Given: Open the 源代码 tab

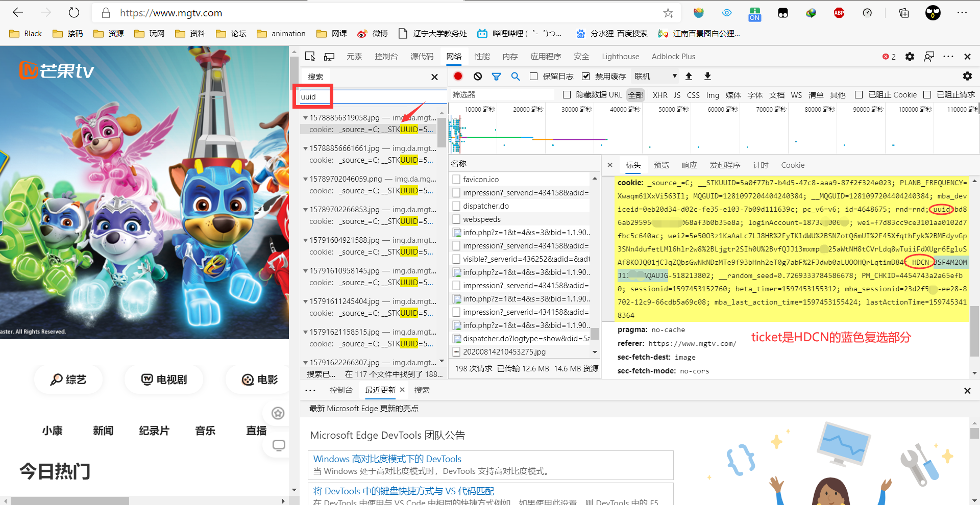Looking at the screenshot, I should point(422,57).
